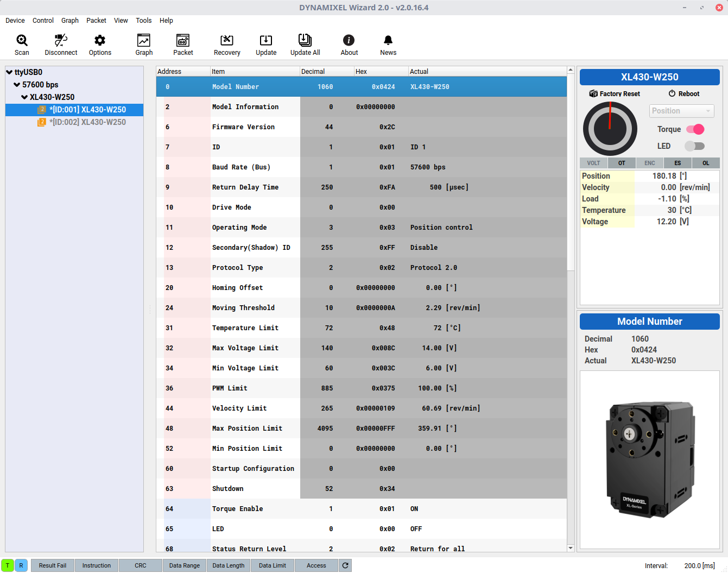Open Options with the gear icon
Screen dimensions: 728x573
[100, 40]
